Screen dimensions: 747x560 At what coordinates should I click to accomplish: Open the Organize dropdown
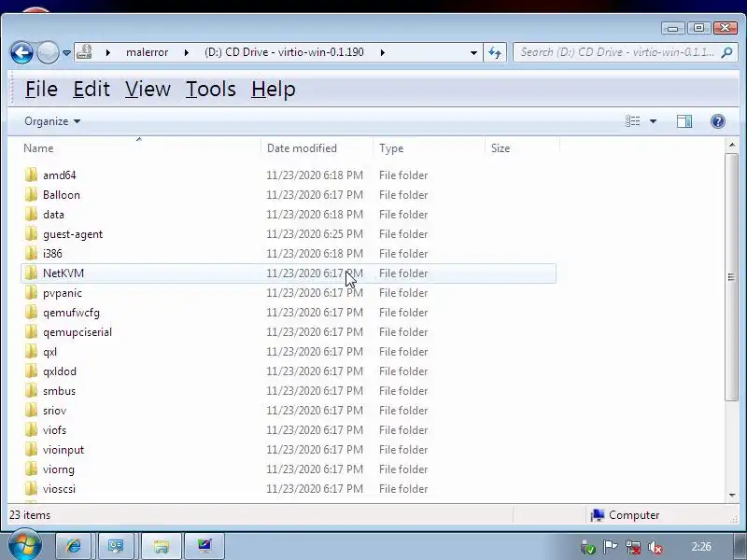[x=52, y=121]
